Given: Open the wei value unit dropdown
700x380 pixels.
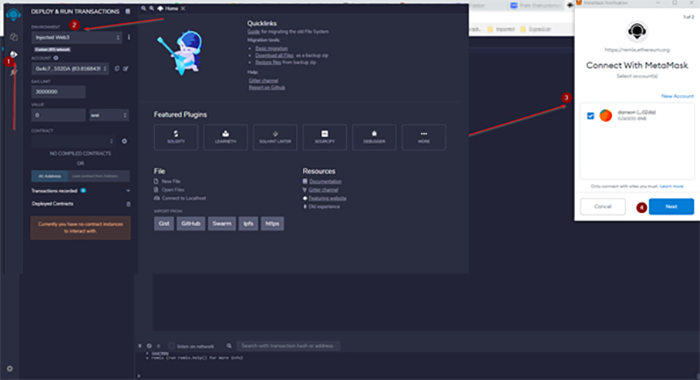Looking at the screenshot, I should tap(109, 115).
